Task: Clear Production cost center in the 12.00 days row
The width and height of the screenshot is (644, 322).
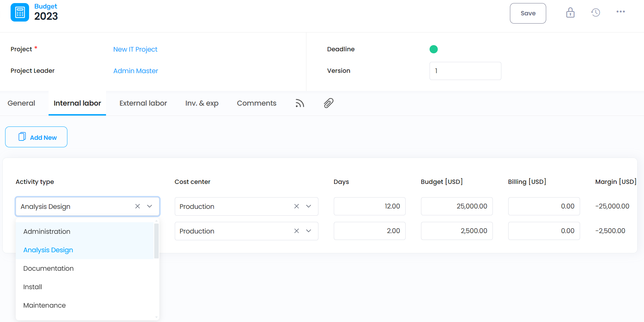Action: [297, 206]
